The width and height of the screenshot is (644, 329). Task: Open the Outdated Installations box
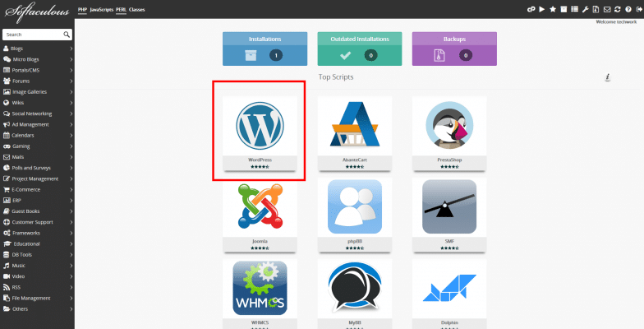coord(360,49)
